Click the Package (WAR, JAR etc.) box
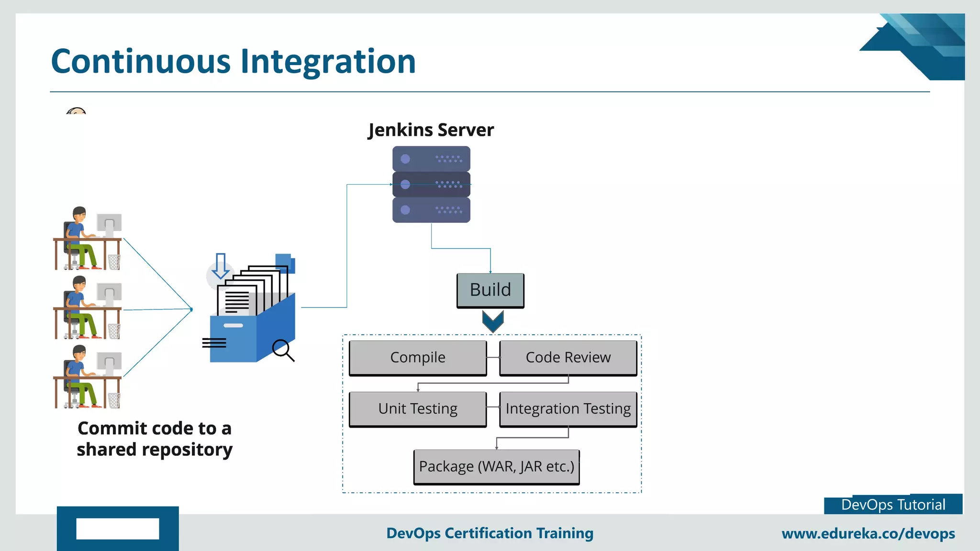 pos(496,466)
